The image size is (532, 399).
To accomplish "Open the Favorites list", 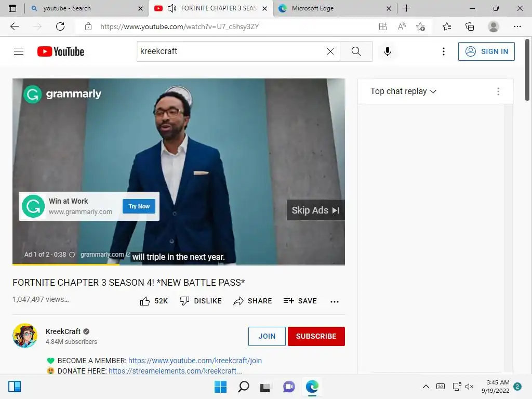I will click(x=447, y=26).
